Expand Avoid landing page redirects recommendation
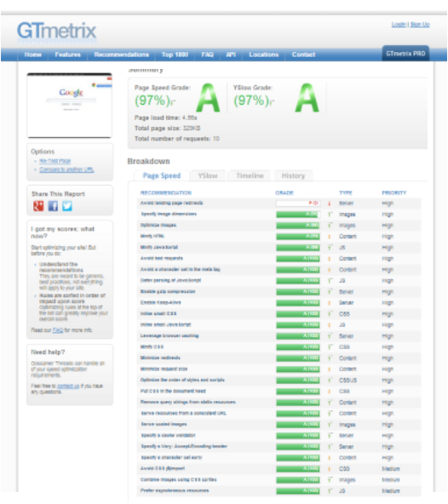 pos(171,203)
